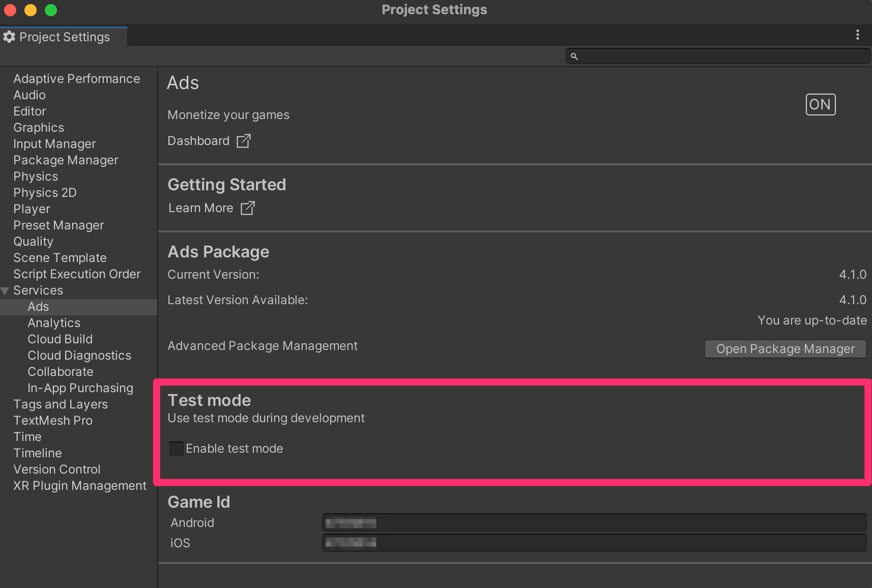
Task: Click the Learn More external link icon
Action: pyautogui.click(x=247, y=208)
